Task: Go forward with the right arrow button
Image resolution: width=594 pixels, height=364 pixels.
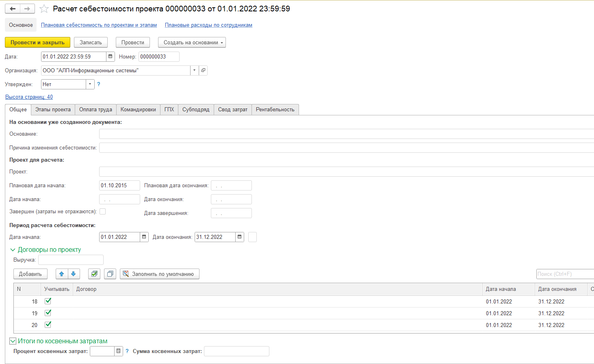Action: pos(27,9)
